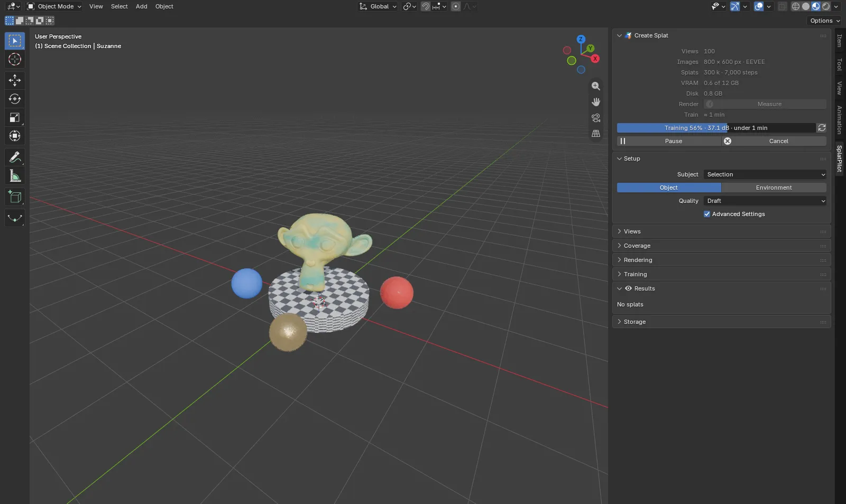Open the View menu
The image size is (846, 504).
(x=96, y=6)
